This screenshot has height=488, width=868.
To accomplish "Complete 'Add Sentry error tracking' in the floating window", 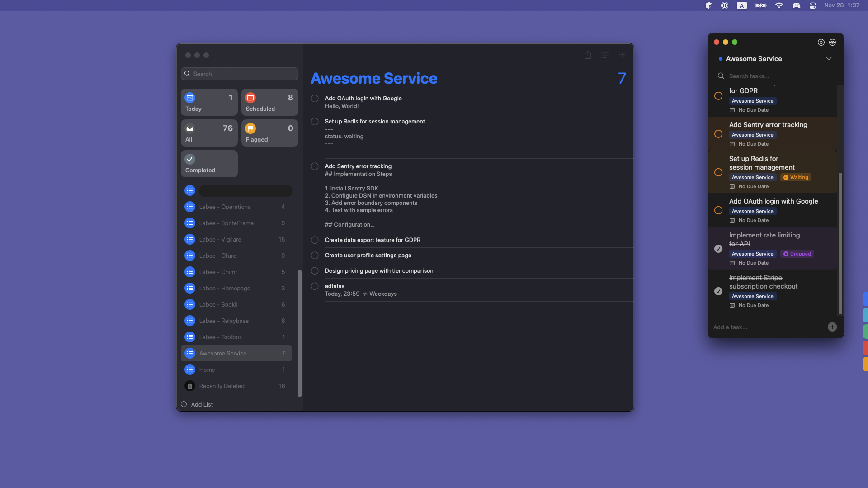I will 718,134.
